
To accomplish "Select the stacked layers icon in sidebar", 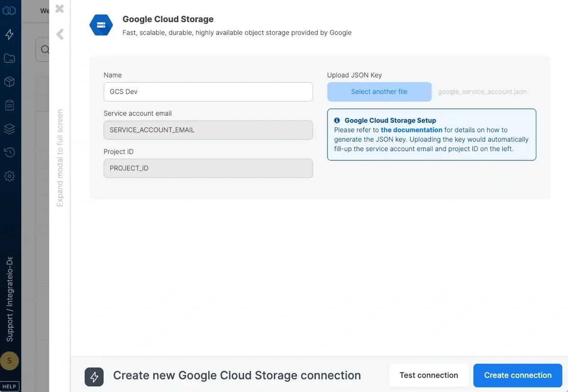I will coord(9,129).
